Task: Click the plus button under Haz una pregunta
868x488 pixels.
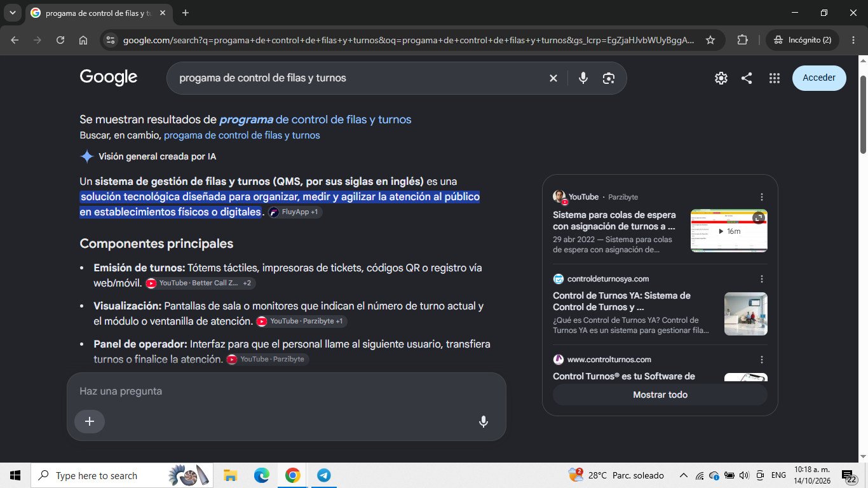Action: 90,421
